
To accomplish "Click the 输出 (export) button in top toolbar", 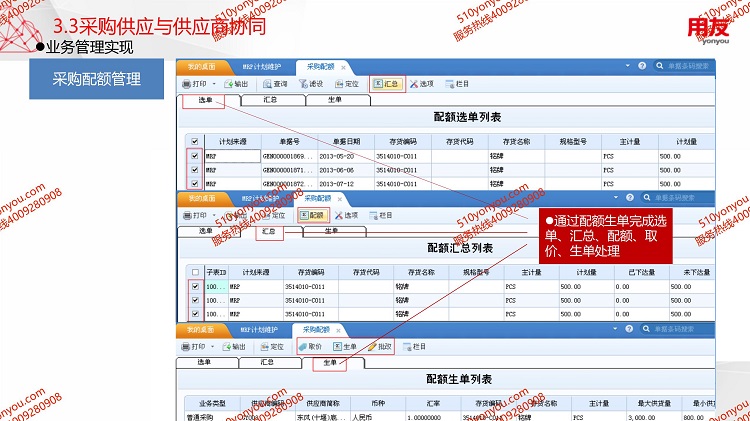I will (x=235, y=84).
